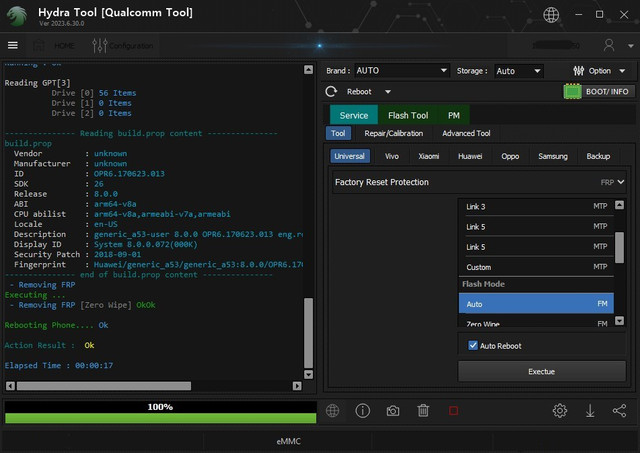Image resolution: width=640 pixels, height=453 pixels.
Task: Select the Huawei brand tab
Action: click(x=470, y=156)
